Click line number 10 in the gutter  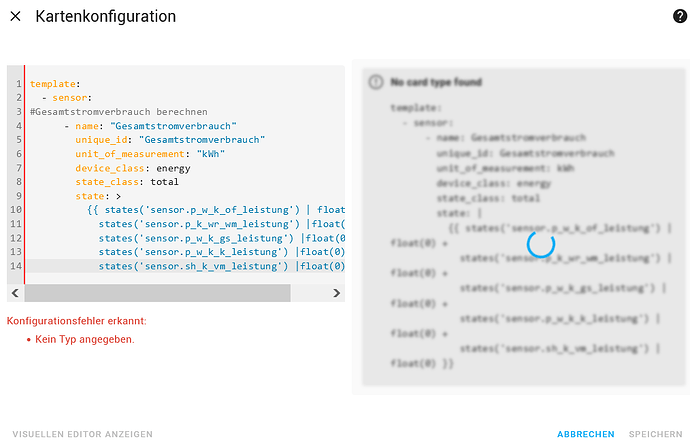[x=16, y=210]
